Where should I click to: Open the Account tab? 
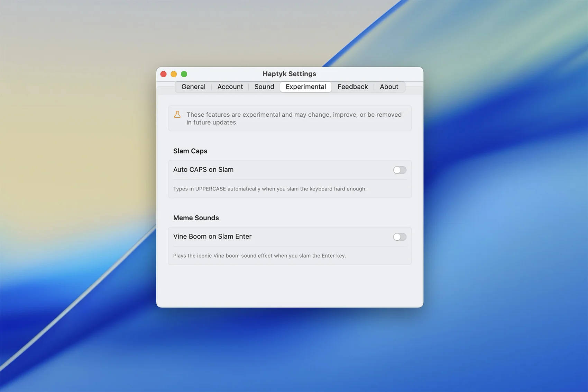point(230,87)
